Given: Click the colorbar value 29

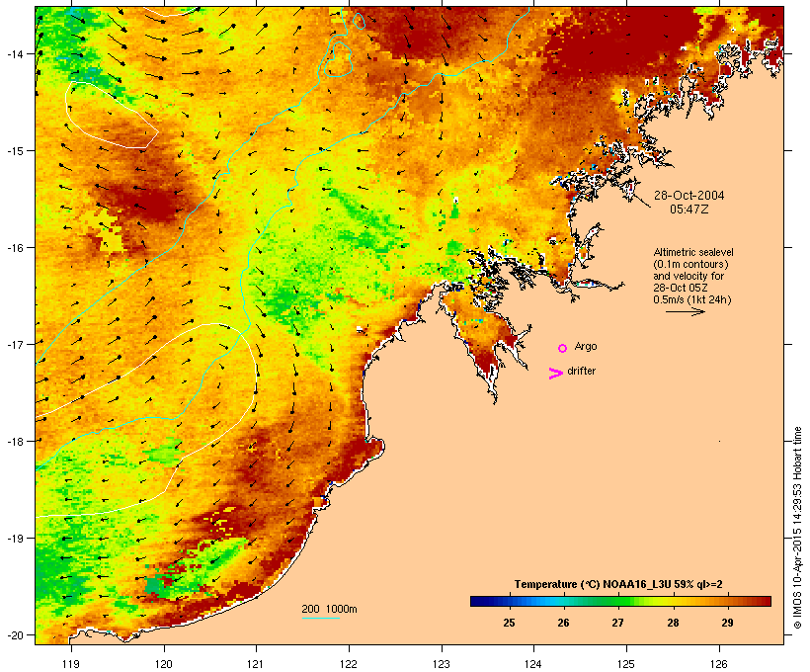Looking at the screenshot, I should click(727, 623).
